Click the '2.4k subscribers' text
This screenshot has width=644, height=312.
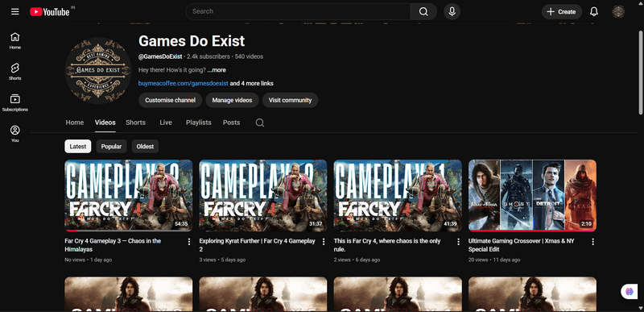208,56
